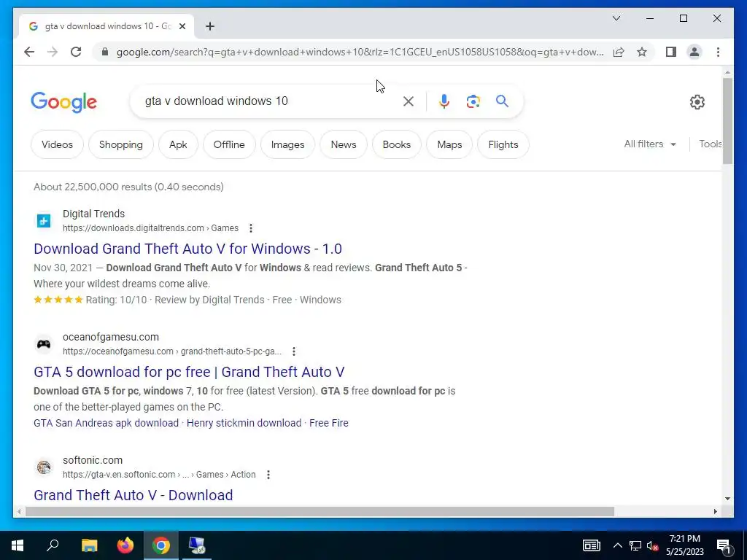The width and height of the screenshot is (747, 560).
Task: Filter results by Videos
Action: (x=57, y=144)
